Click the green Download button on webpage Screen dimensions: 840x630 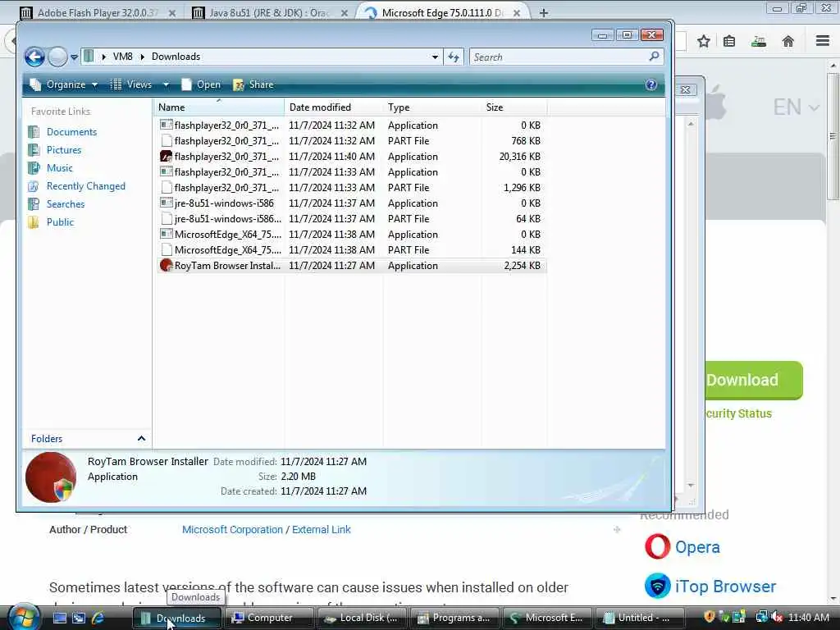pos(753,381)
